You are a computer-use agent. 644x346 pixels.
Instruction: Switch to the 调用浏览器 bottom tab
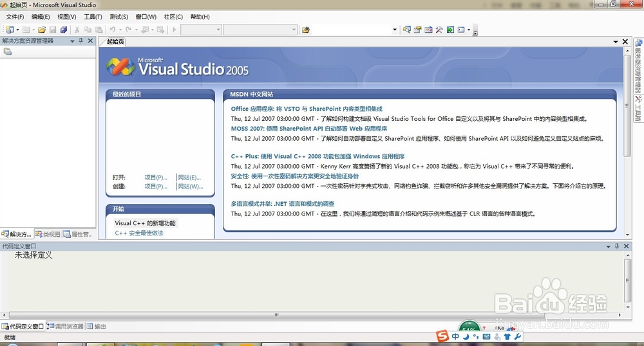pyautogui.click(x=65, y=326)
